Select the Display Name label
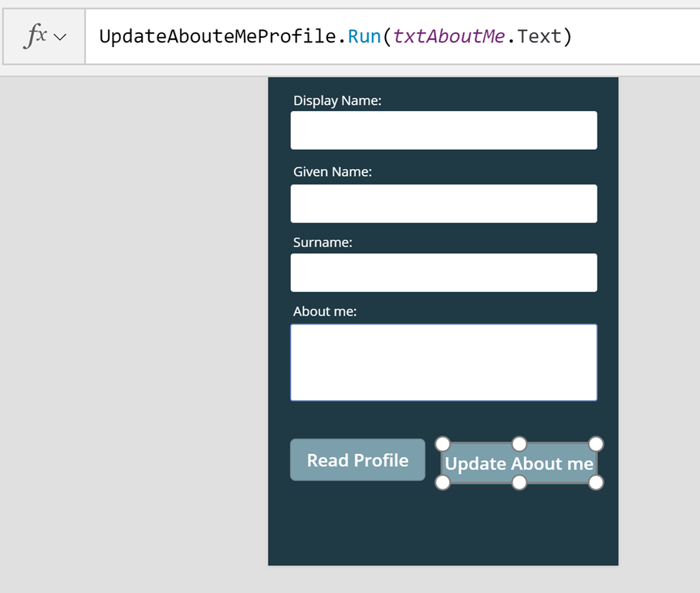The width and height of the screenshot is (700, 593). (x=337, y=101)
